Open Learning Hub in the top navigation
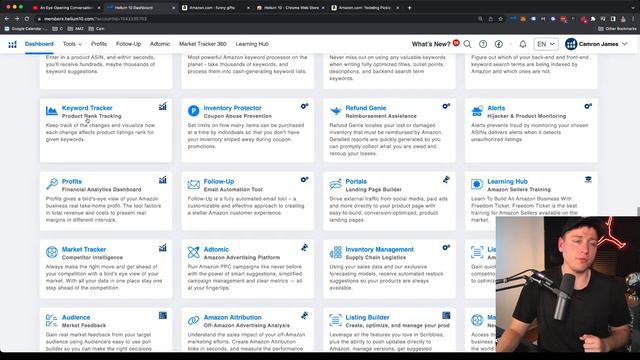 [252, 44]
